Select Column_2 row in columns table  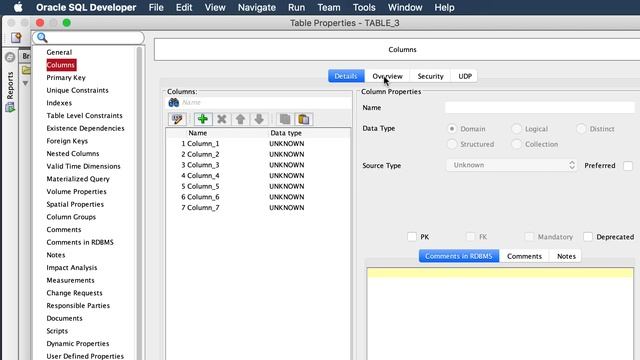258,154
